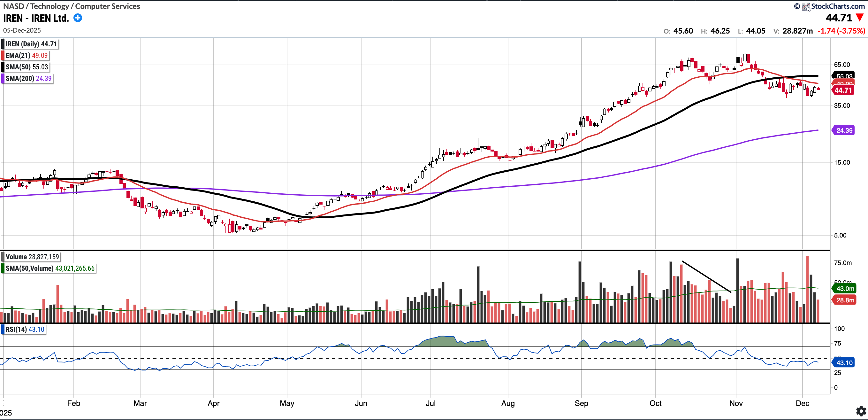This screenshot has height=420, width=868.
Task: Click the Nov label on time axis
Action: point(736,403)
